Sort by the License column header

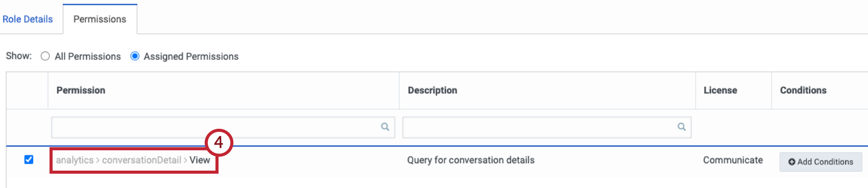720,90
